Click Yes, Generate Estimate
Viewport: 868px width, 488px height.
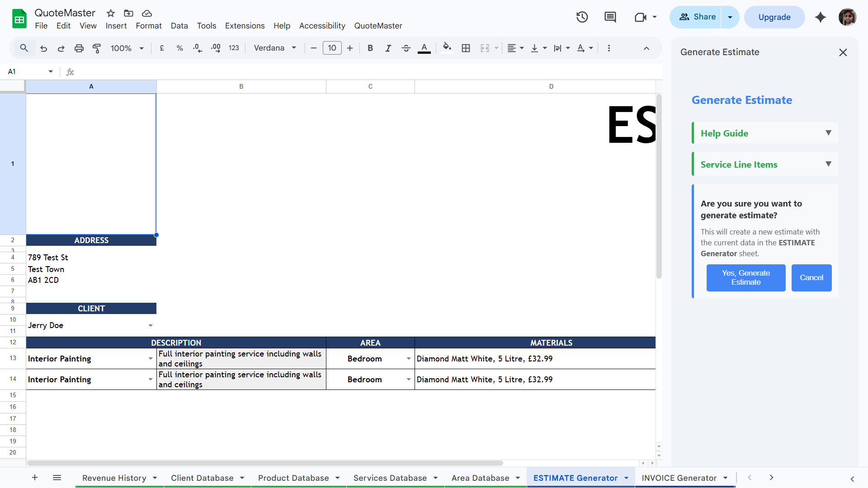745,277
